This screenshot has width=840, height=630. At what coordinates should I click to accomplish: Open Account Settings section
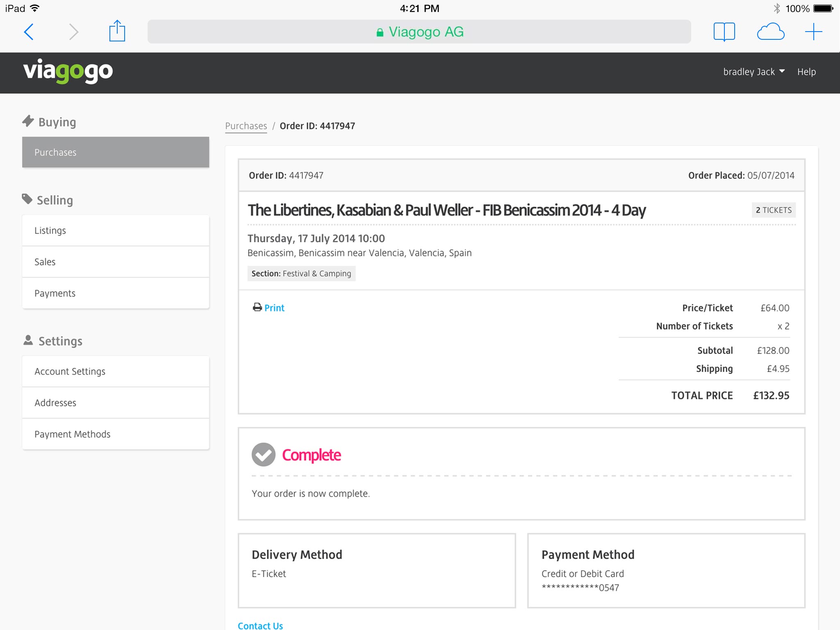(116, 371)
